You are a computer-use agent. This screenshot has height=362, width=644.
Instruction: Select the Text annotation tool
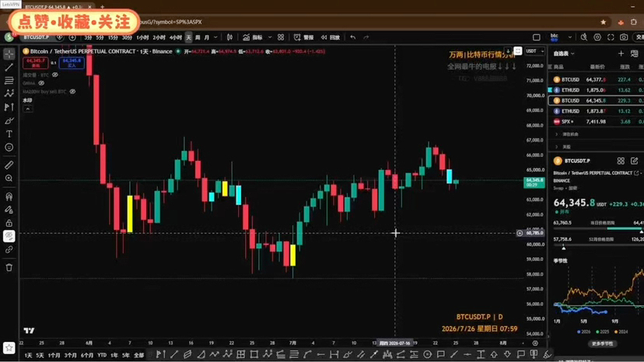pyautogui.click(x=9, y=134)
